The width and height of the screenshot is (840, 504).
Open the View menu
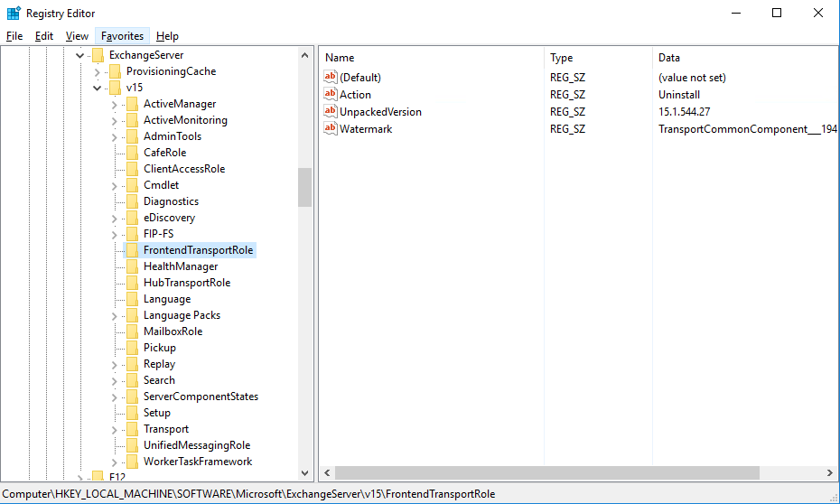[x=77, y=36]
